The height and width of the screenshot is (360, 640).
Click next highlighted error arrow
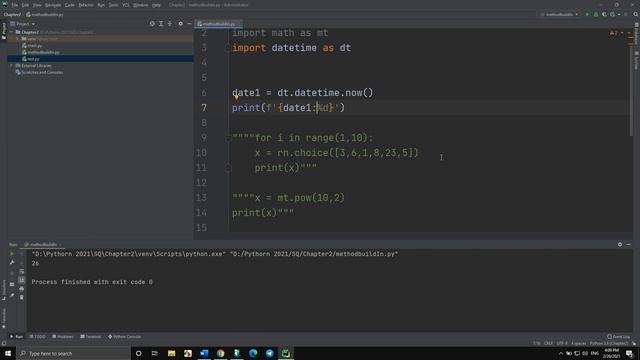click(x=629, y=33)
